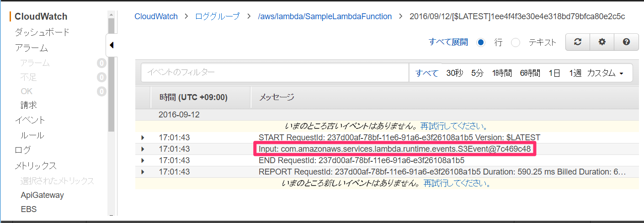Select the 5分 time range
The height and width of the screenshot is (223, 644).
(477, 73)
